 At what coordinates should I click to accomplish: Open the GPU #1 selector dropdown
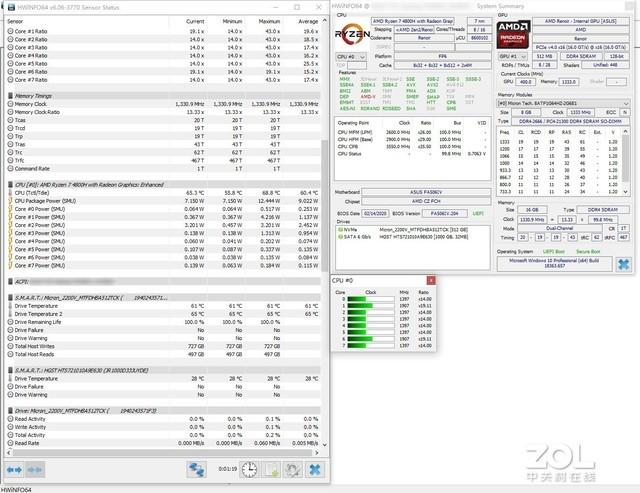(512, 56)
